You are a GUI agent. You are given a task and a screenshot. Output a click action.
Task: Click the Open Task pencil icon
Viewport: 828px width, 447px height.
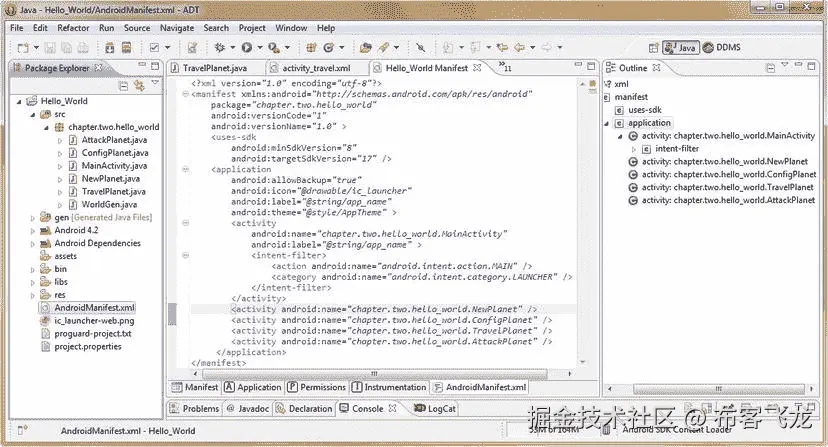383,48
